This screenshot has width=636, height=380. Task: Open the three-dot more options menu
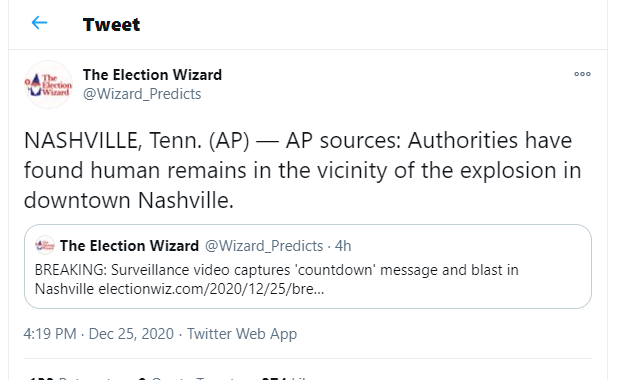pos(582,74)
